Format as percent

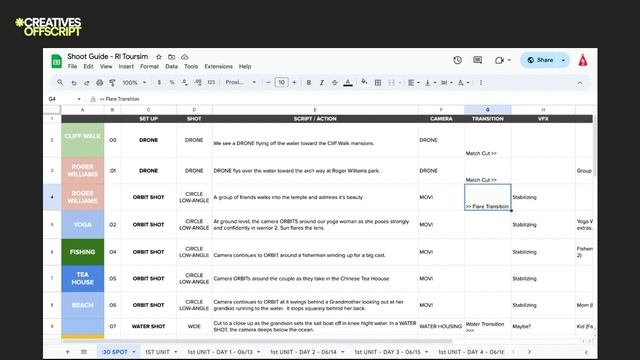(172, 82)
